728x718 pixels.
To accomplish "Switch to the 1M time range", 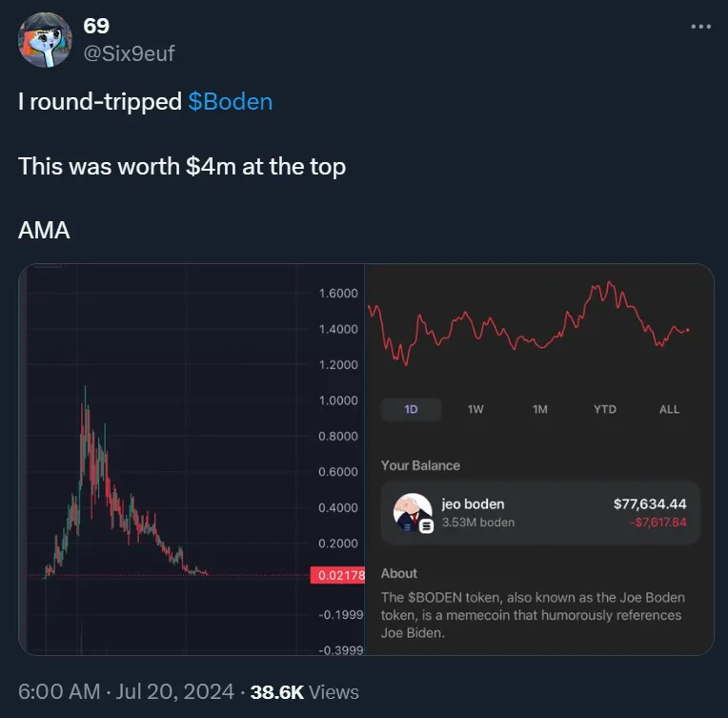I will tap(540, 409).
